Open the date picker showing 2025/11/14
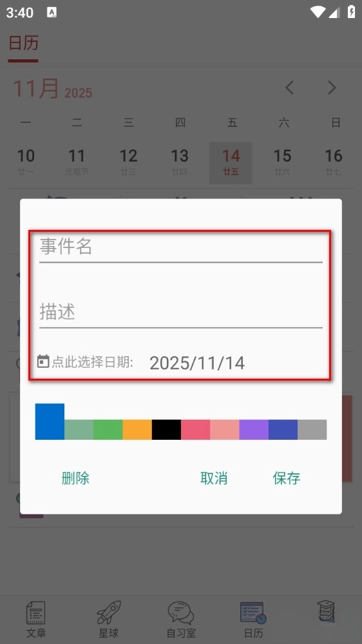The width and height of the screenshot is (362, 644). coord(197,363)
